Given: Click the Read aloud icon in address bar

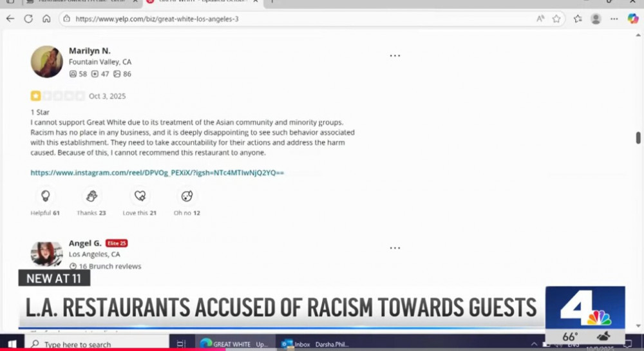Looking at the screenshot, I should click(540, 19).
